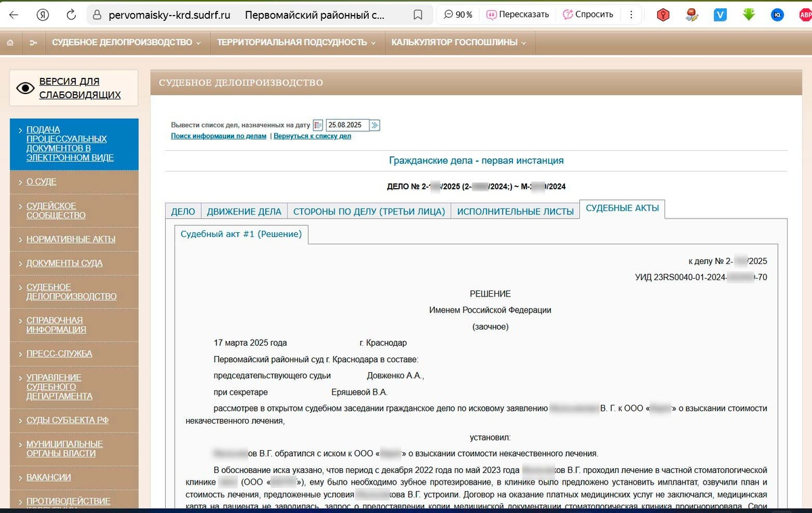Open Версия для слабовидящих link

pos(80,88)
